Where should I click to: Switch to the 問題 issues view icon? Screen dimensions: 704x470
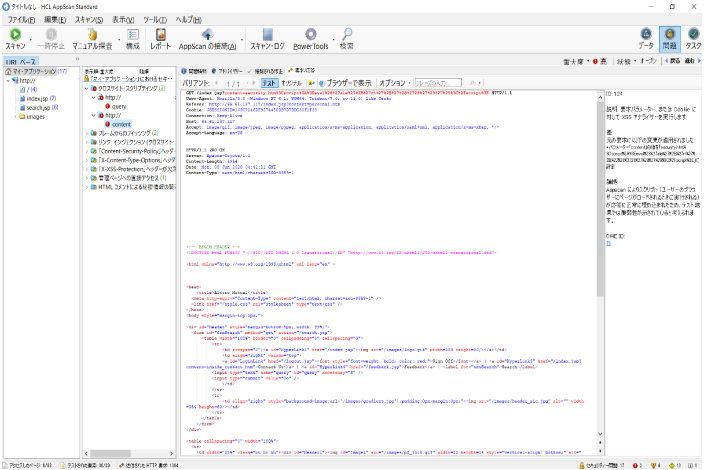[669, 34]
